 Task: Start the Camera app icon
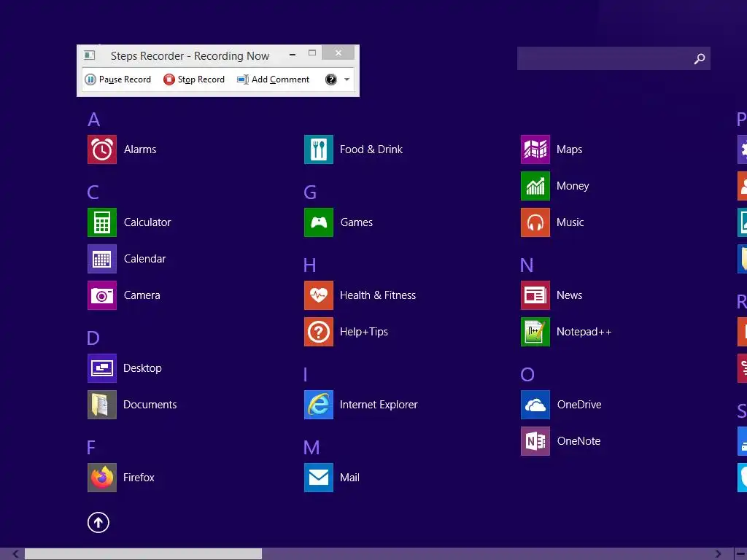pos(102,295)
